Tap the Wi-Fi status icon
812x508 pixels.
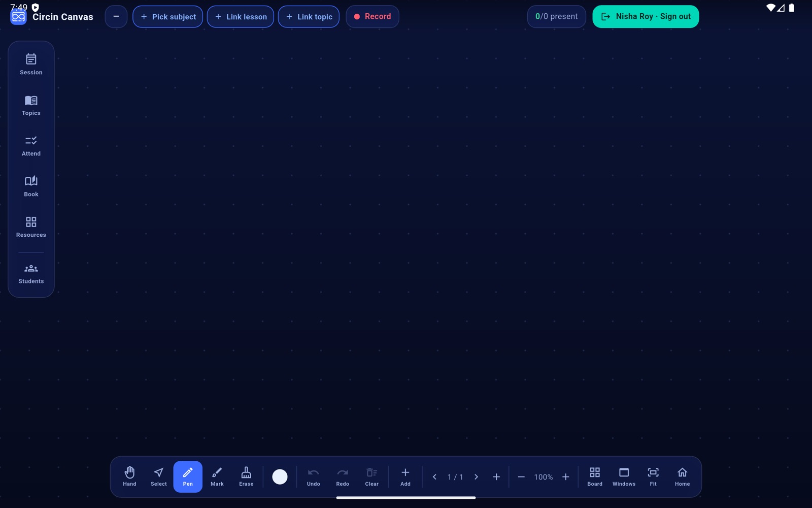pyautogui.click(x=770, y=8)
